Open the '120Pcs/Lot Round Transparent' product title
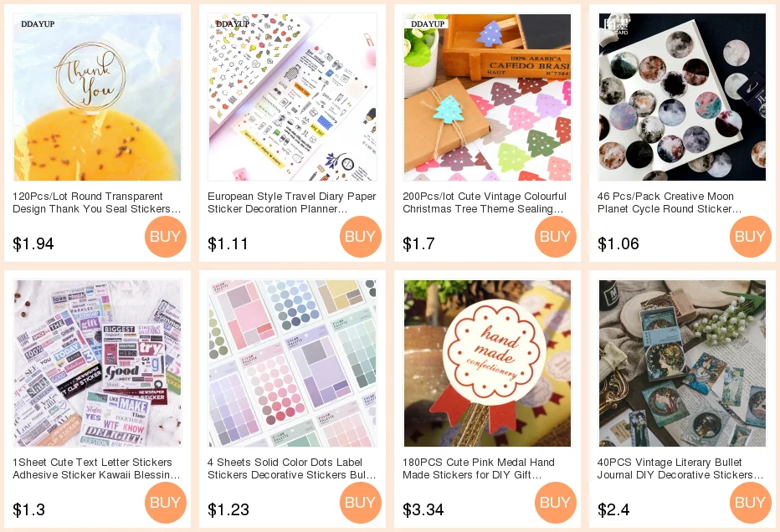The height and width of the screenshot is (532, 780). [x=97, y=202]
